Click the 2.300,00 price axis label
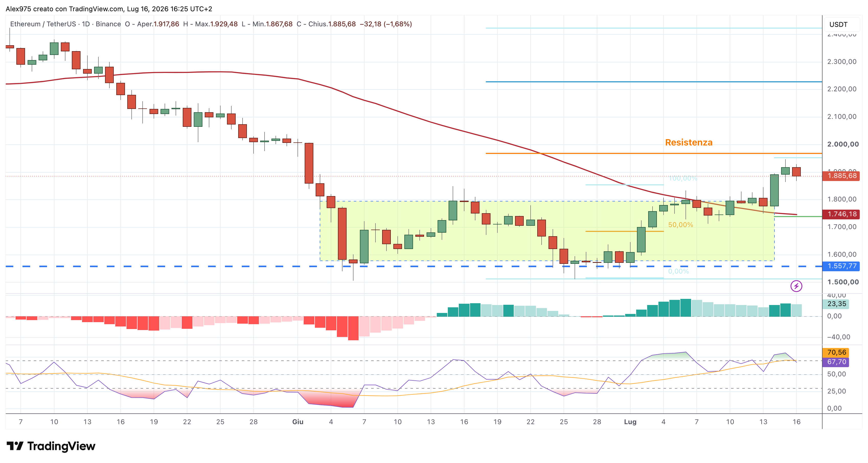Viewport: 868px width, 463px height. click(x=842, y=62)
